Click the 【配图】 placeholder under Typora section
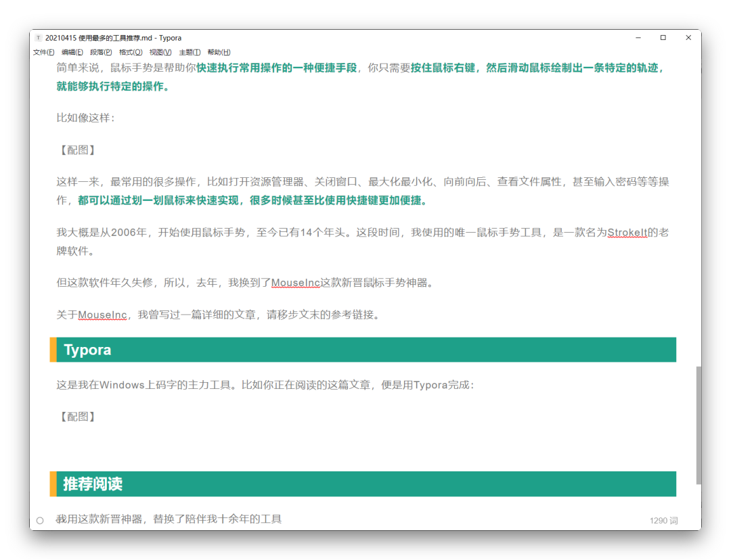The width and height of the screenshot is (731, 560). [77, 417]
